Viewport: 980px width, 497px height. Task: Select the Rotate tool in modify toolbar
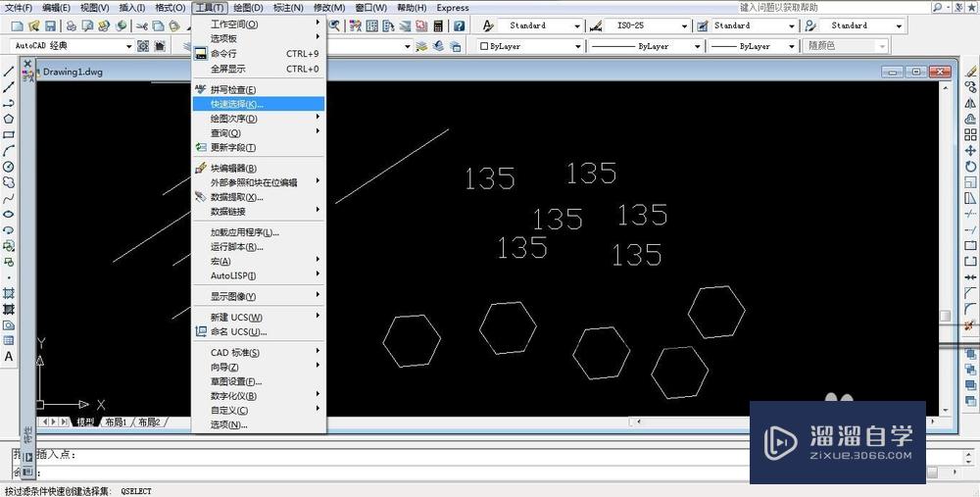click(x=970, y=167)
